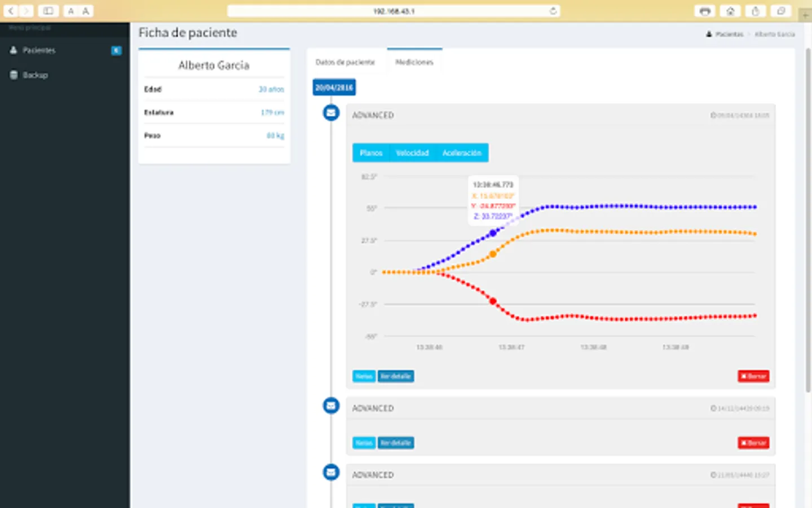Increase text size with the large A
The height and width of the screenshot is (508, 812).
(86, 11)
